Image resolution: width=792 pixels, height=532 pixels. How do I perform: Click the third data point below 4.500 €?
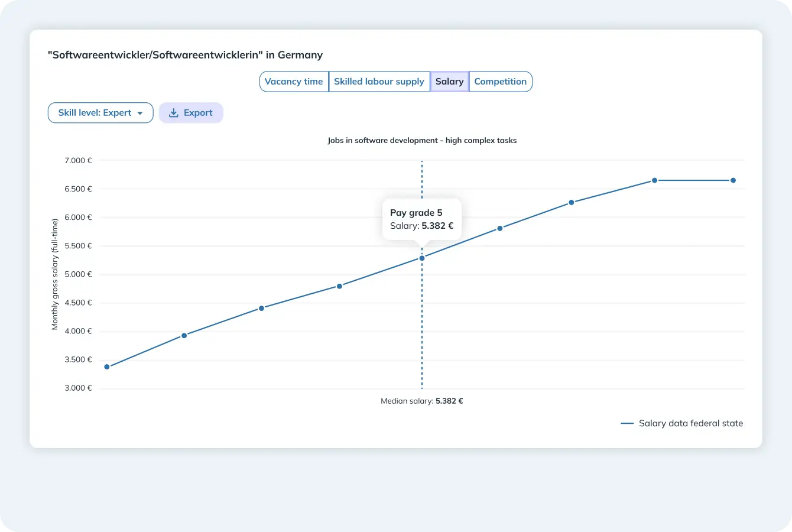click(x=261, y=309)
